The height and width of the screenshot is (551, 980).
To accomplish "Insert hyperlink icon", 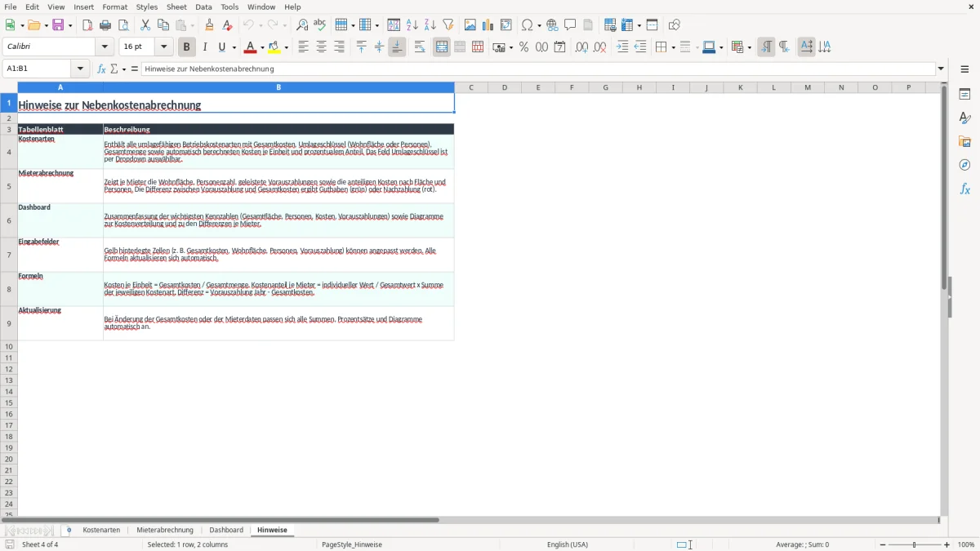I will (x=552, y=25).
